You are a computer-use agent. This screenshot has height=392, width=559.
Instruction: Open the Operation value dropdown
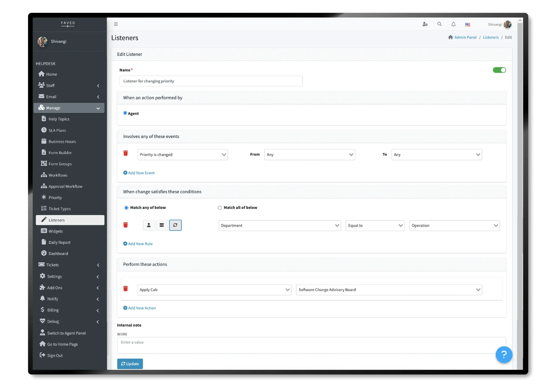[x=454, y=225]
